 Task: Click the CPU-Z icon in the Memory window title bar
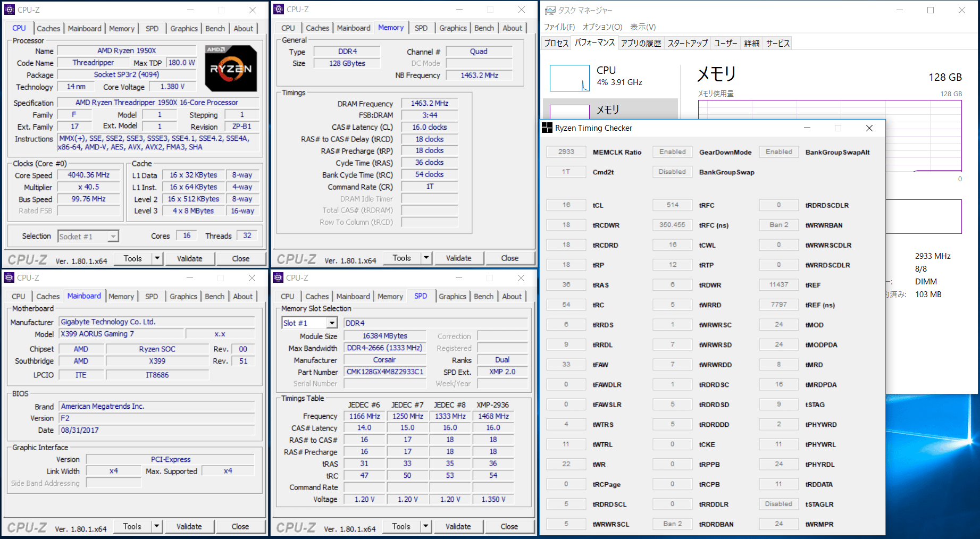point(279,10)
